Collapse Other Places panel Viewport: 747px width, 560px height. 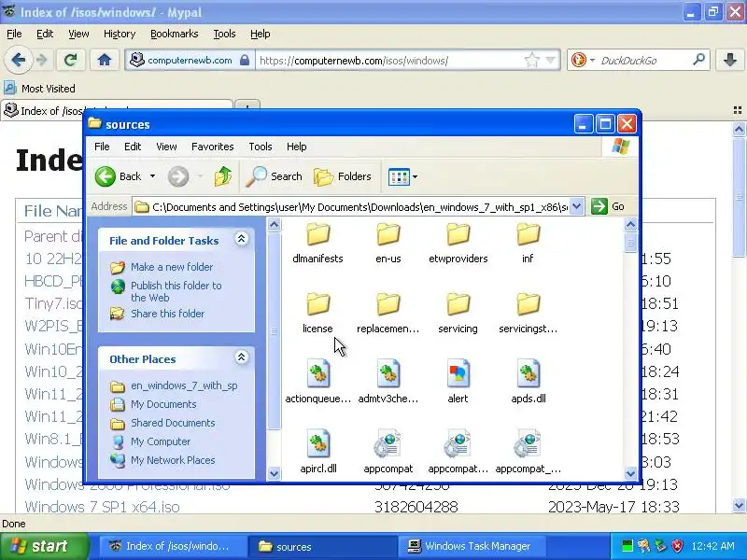coord(241,357)
